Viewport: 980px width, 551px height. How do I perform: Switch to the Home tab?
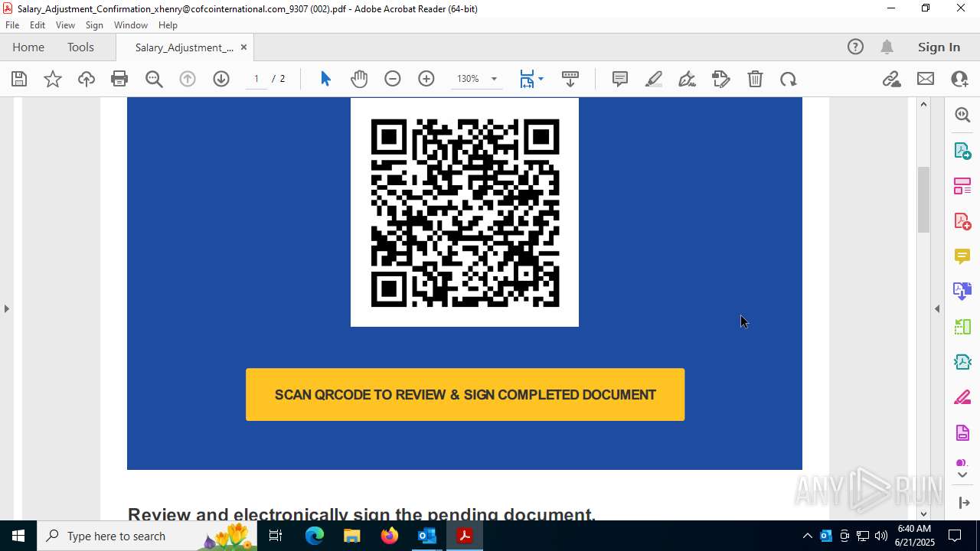[28, 47]
